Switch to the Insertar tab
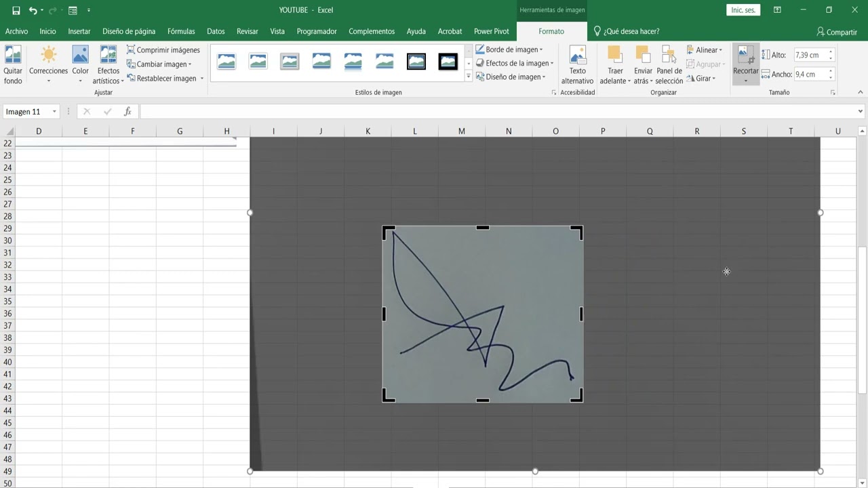Screen dimensions: 868x488 (x=79, y=31)
